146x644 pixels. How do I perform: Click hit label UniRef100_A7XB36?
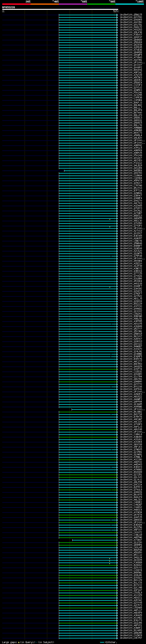point(131,50)
